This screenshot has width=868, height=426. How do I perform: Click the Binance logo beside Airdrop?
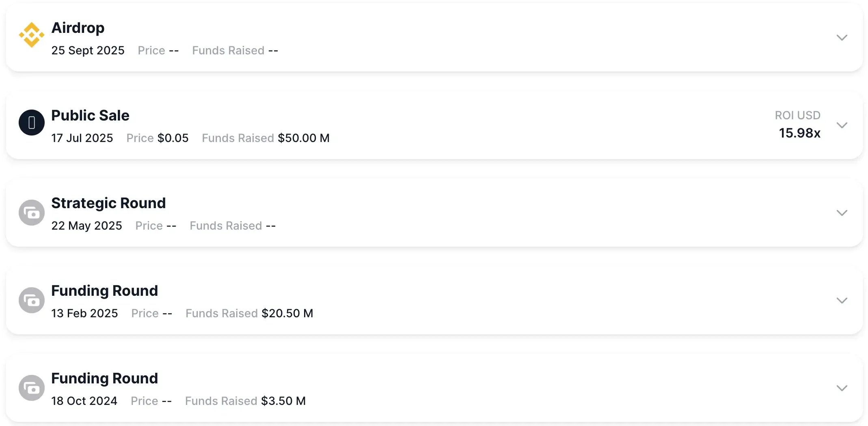point(32,35)
